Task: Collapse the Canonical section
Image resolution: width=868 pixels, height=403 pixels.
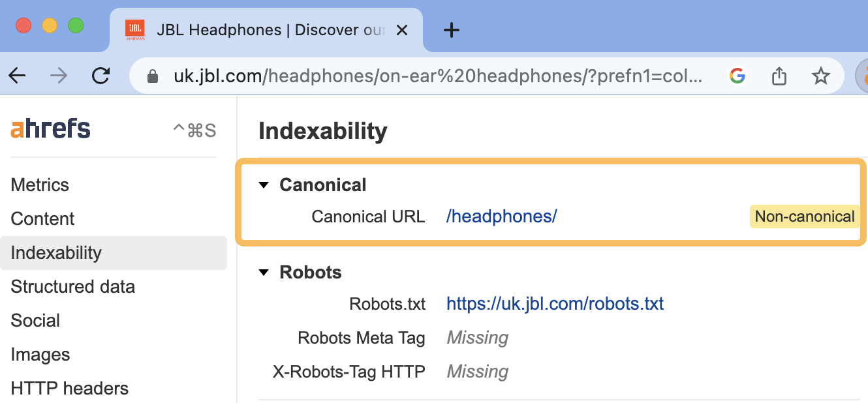Action: coord(263,185)
